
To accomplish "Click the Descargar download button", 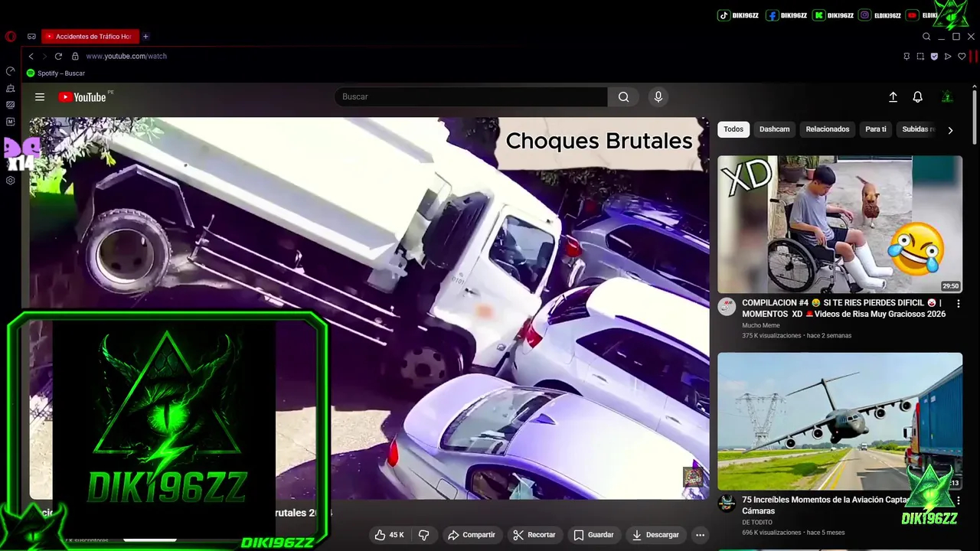I will pyautogui.click(x=655, y=535).
